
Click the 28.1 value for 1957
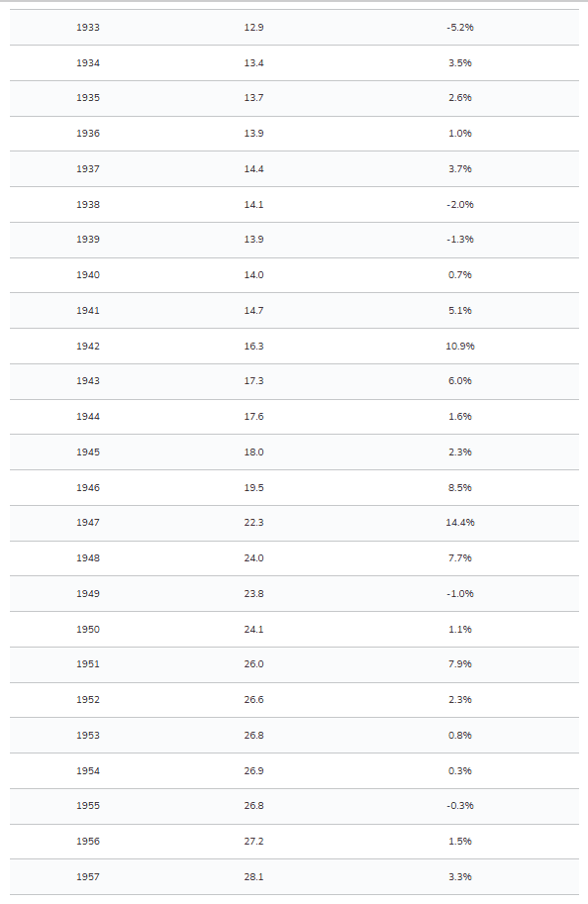253,877
